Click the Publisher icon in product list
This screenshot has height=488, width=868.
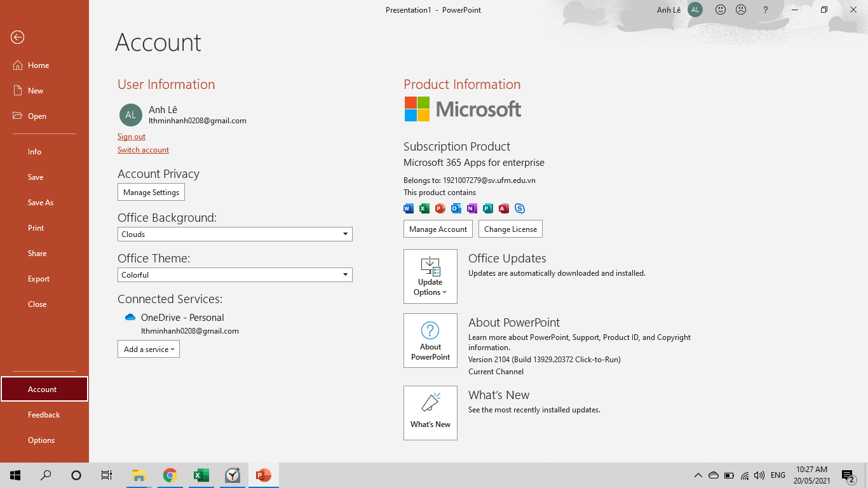pos(488,208)
